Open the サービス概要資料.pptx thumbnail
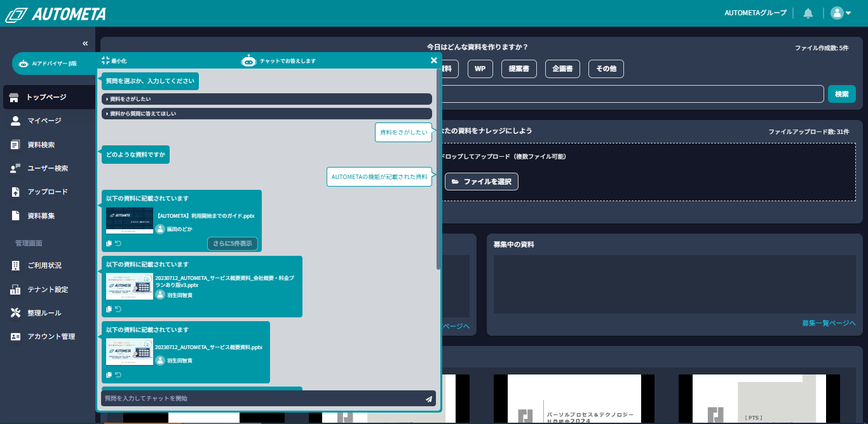The image size is (868, 424). [130, 352]
